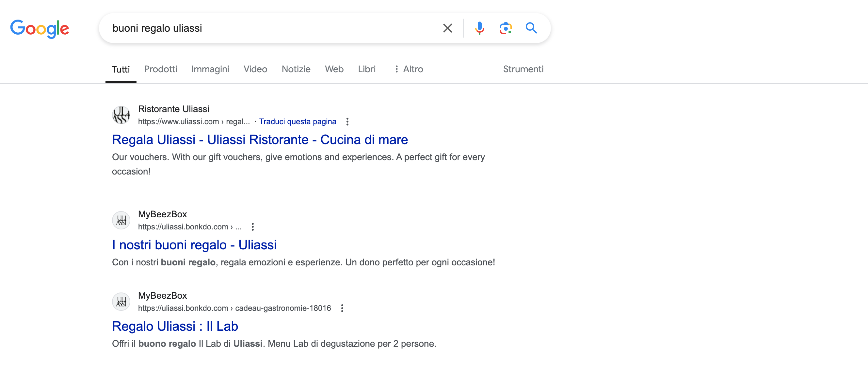Click the magnifying glass search button
The height and width of the screenshot is (367, 868).
(x=531, y=28)
